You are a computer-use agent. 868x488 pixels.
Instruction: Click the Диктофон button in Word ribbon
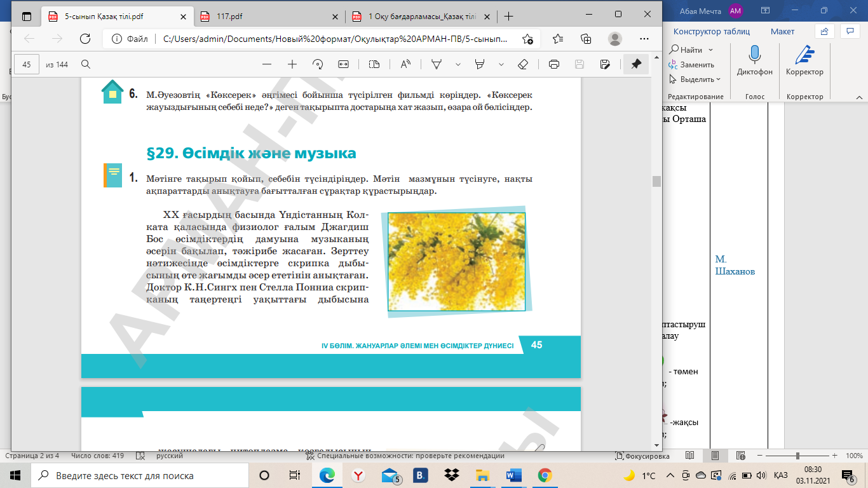pos(755,60)
